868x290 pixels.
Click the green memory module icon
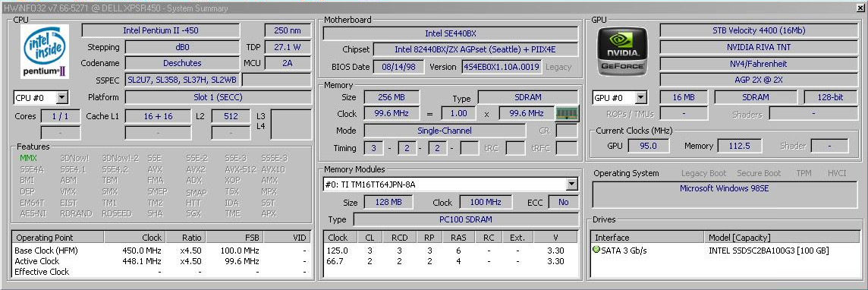[567, 113]
